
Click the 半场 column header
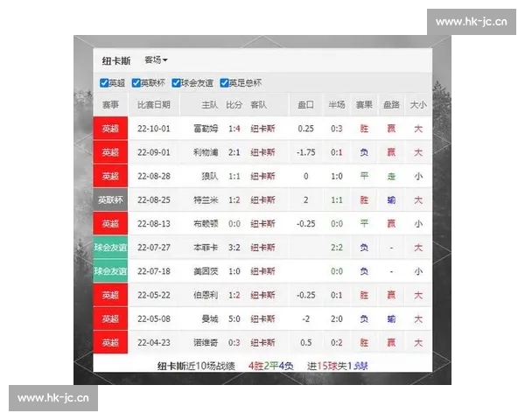(337, 105)
